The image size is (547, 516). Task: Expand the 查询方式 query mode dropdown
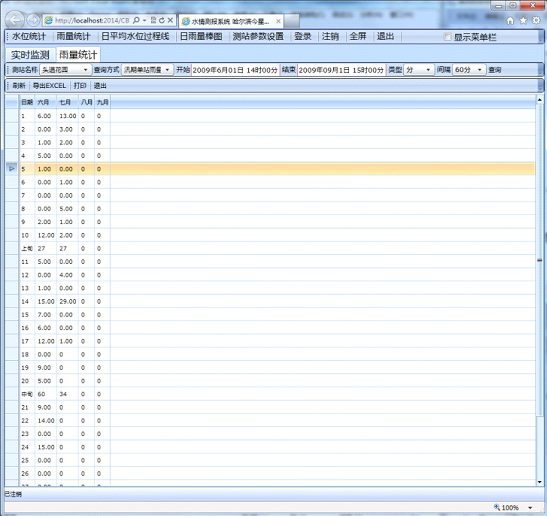pos(168,70)
